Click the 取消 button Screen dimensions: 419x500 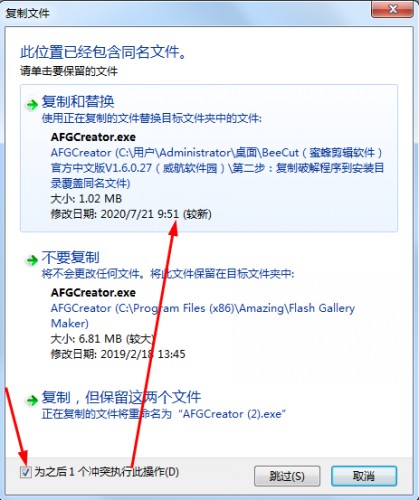pos(364,476)
